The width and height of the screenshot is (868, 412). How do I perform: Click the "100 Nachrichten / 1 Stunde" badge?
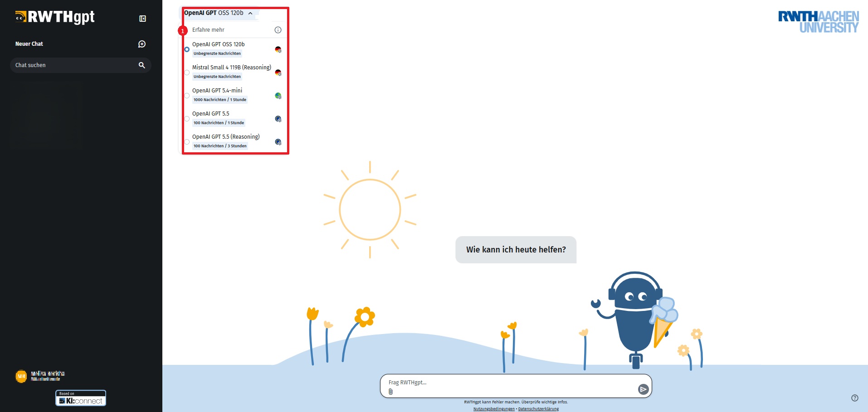(219, 123)
